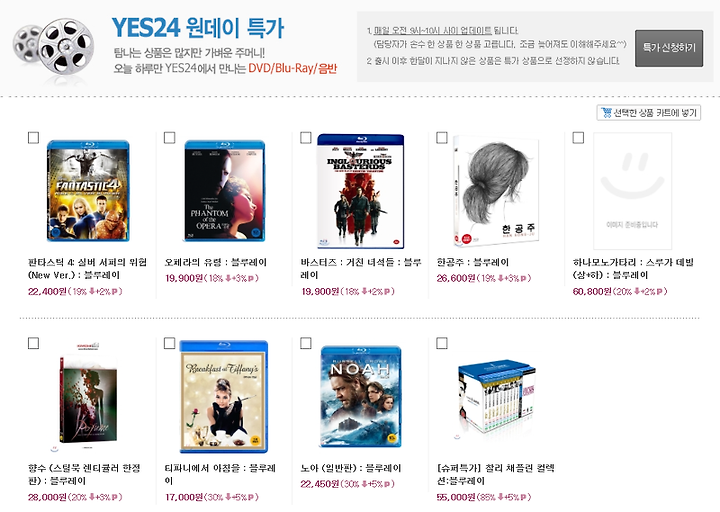The height and width of the screenshot is (512, 720).
Task: Select the 한공주 Blu-ray checkbox
Action: point(442,138)
